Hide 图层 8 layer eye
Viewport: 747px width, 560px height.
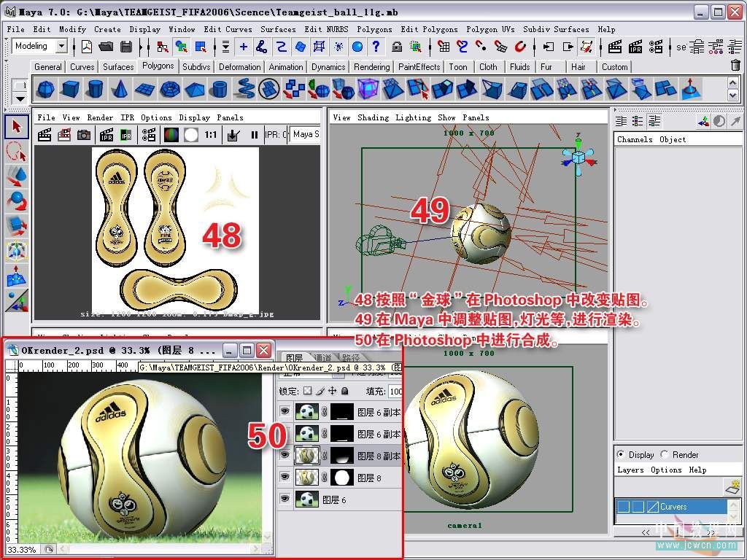285,477
